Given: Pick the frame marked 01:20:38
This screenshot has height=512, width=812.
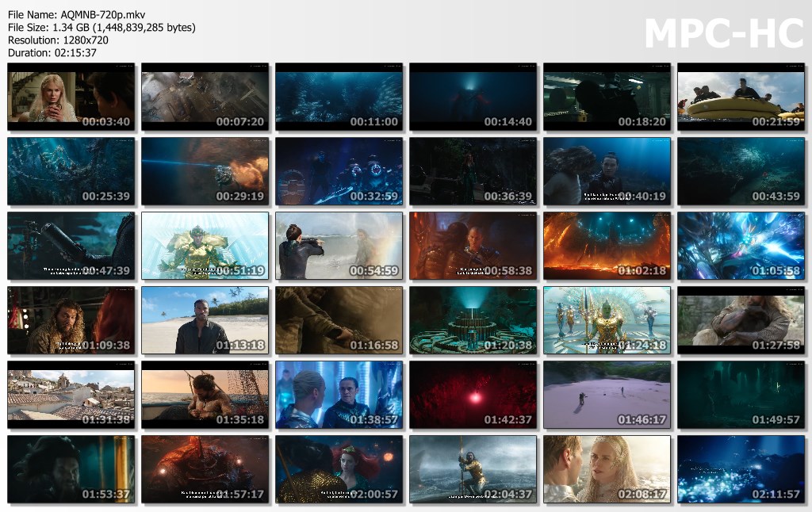Looking at the screenshot, I should (473, 320).
